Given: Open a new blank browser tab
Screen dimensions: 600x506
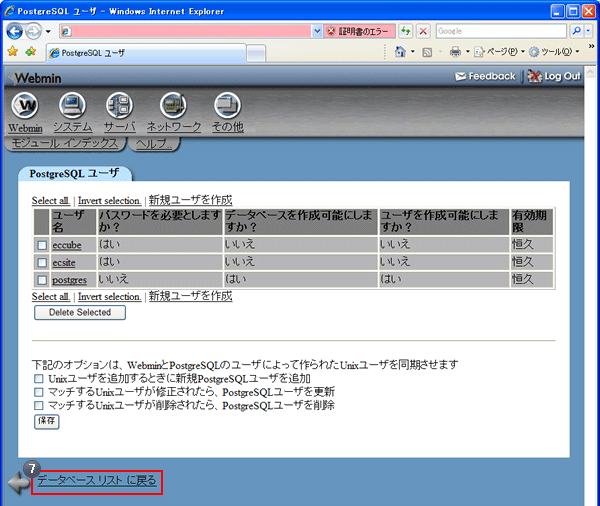Looking at the screenshot, I should click(256, 53).
